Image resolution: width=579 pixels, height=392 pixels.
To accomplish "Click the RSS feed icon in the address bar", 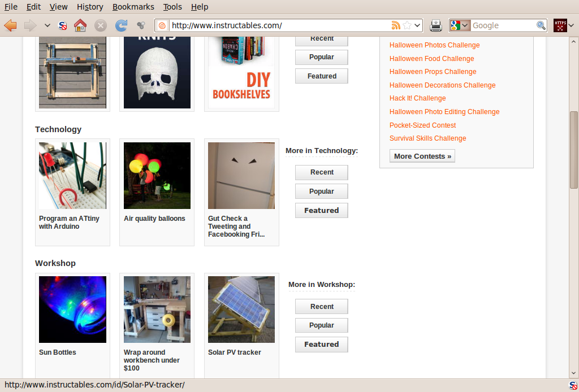I will pyautogui.click(x=396, y=25).
